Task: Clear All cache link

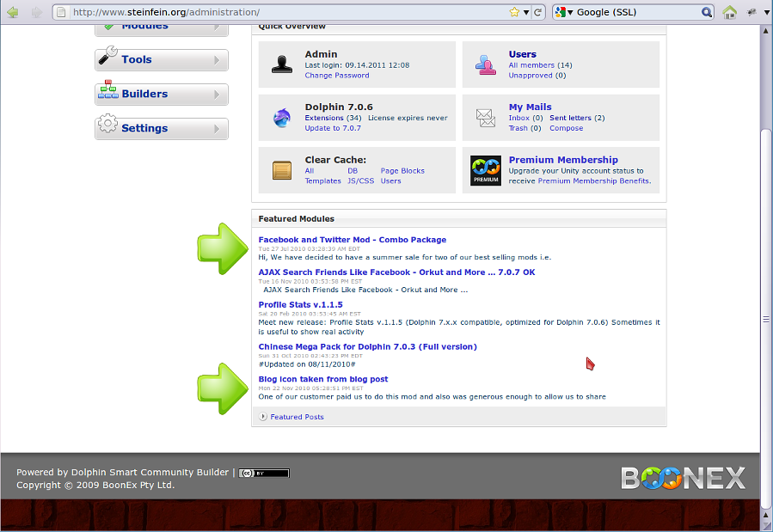Action: (309, 171)
